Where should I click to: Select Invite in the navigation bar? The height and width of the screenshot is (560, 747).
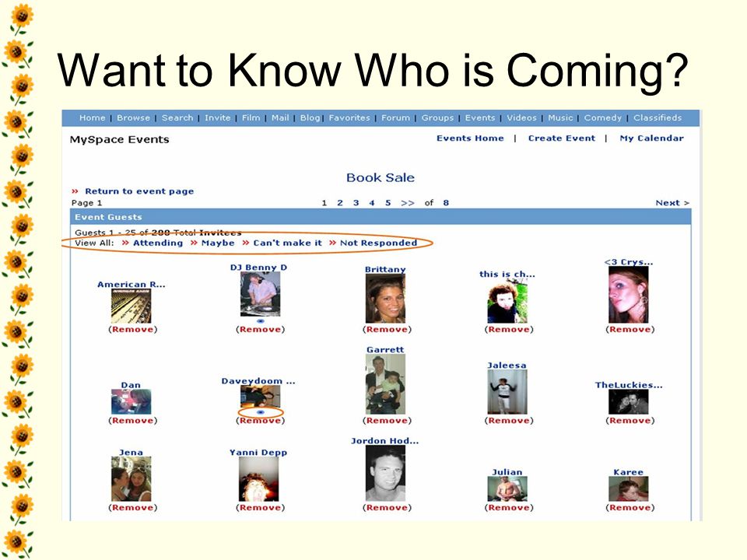coord(217,117)
